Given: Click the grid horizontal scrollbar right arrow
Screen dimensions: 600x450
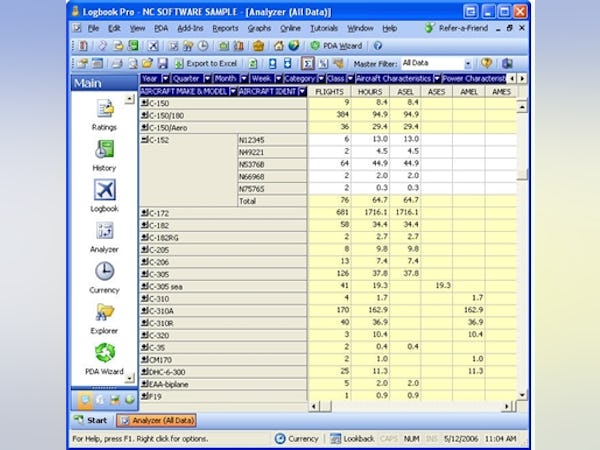Looking at the screenshot, I should (x=507, y=406).
